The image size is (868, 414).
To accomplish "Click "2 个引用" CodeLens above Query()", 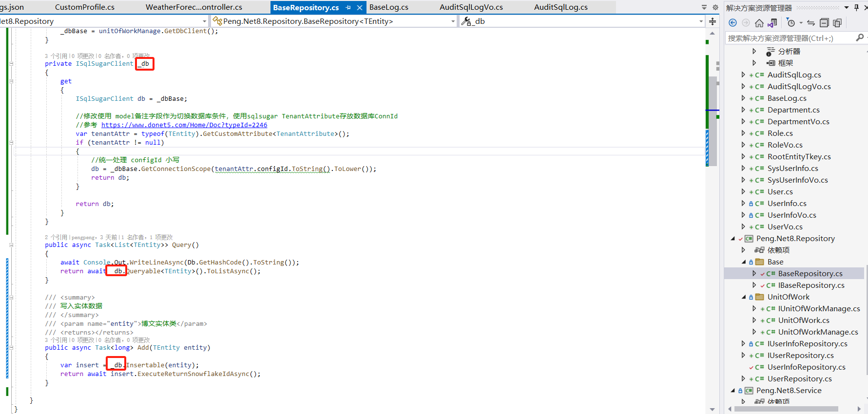I will (x=56, y=237).
